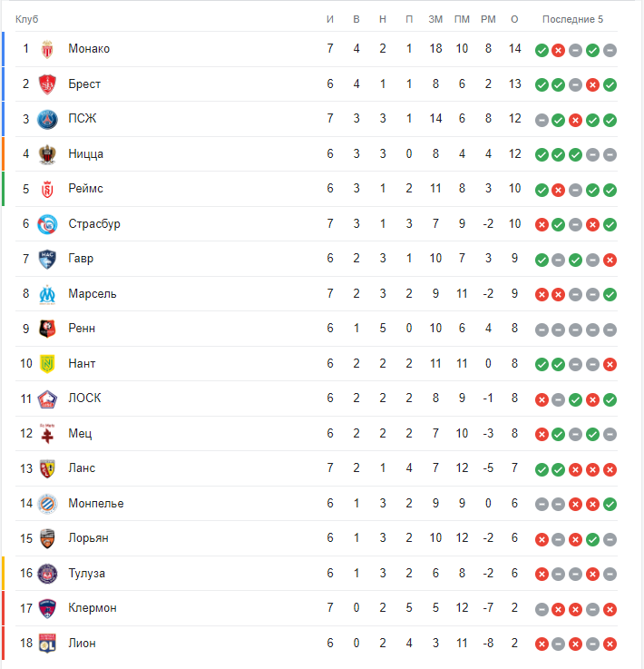Click Lyon's last red loss result icon
This screenshot has width=644, height=669.
[x=610, y=644]
